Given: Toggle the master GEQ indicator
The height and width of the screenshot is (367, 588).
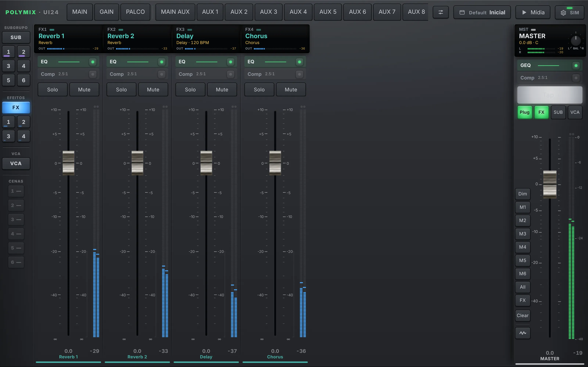Looking at the screenshot, I should pos(576,66).
